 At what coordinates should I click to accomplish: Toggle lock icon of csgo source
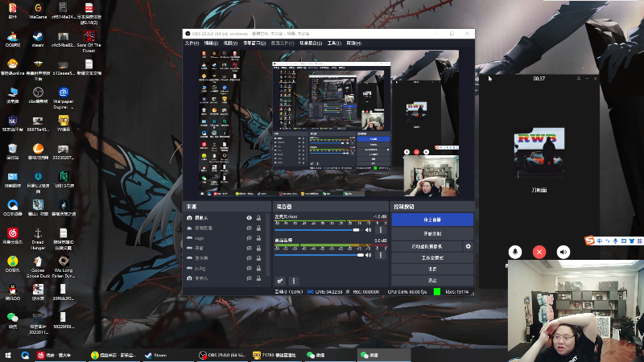point(258,238)
